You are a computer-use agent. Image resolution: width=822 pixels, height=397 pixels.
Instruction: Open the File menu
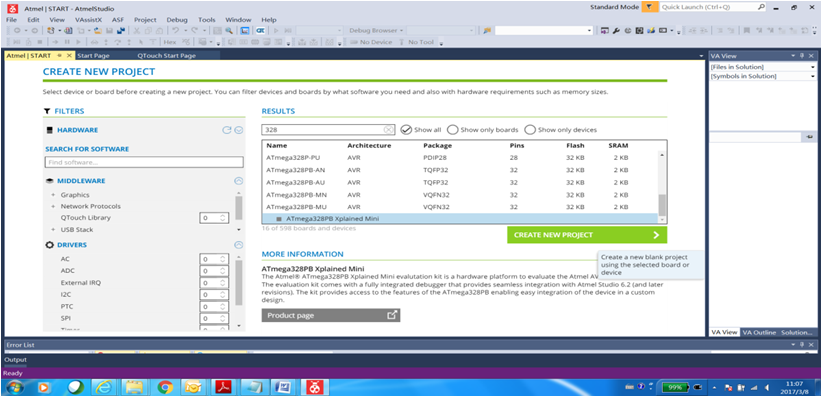pos(12,19)
